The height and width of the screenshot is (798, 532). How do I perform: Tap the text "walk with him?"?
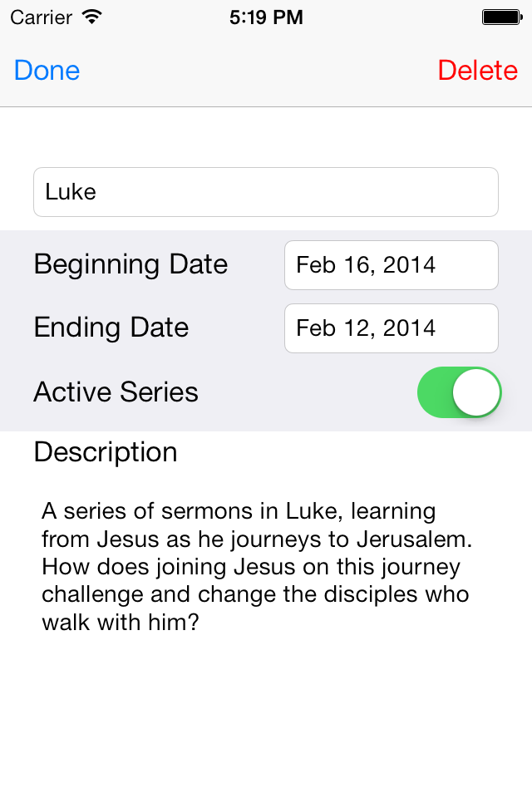click(121, 623)
